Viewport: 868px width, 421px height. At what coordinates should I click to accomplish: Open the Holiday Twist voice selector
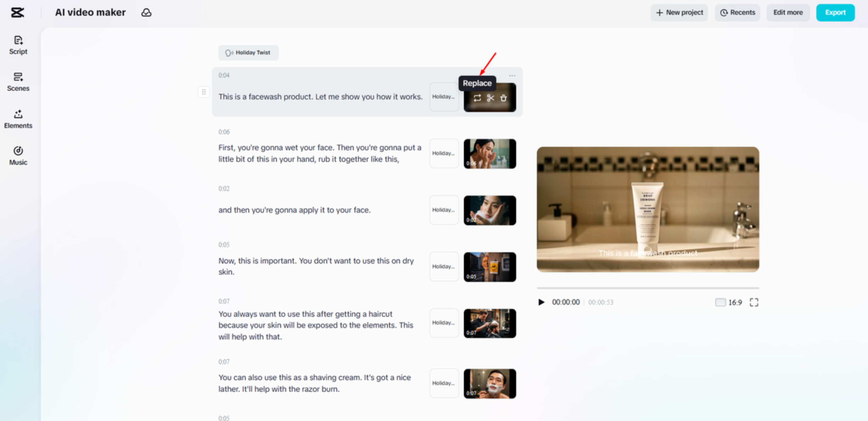coord(248,53)
